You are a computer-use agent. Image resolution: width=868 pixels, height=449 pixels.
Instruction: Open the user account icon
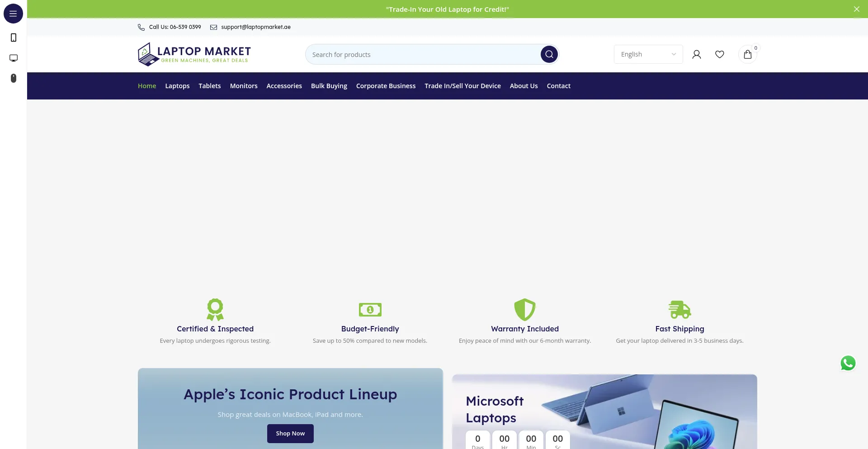click(697, 54)
